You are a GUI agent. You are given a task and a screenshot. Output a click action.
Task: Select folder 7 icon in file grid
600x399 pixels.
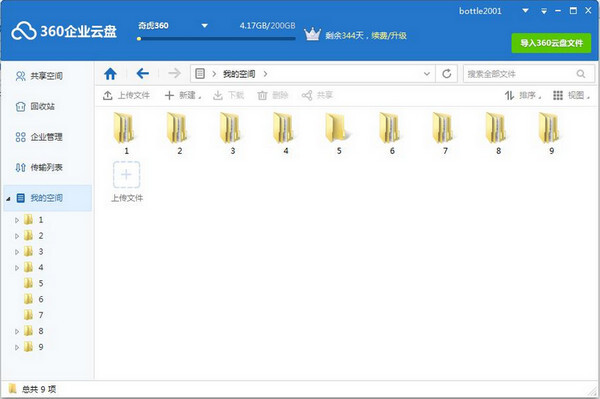click(443, 128)
